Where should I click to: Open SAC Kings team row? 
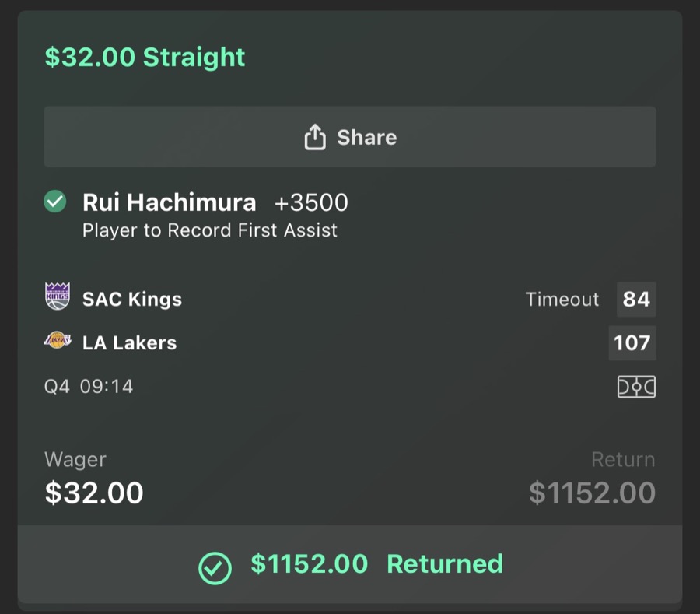(131, 299)
